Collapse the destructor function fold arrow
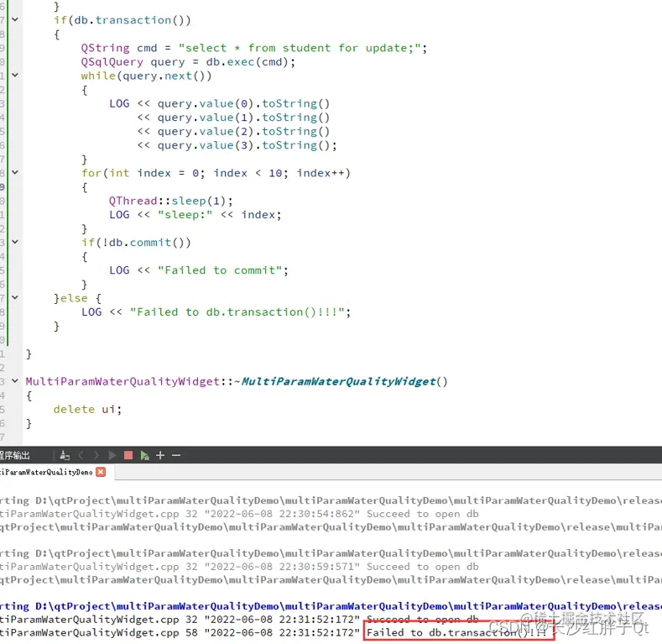 [x=15, y=381]
